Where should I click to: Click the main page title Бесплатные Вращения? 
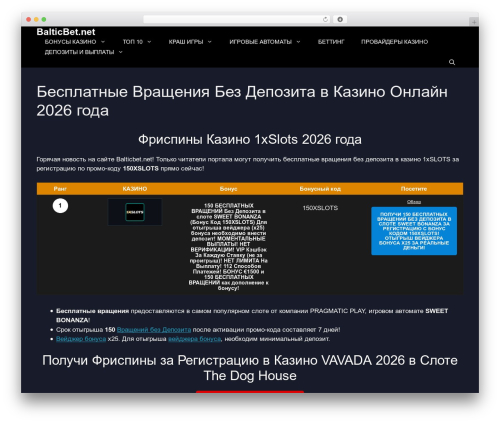click(x=242, y=101)
